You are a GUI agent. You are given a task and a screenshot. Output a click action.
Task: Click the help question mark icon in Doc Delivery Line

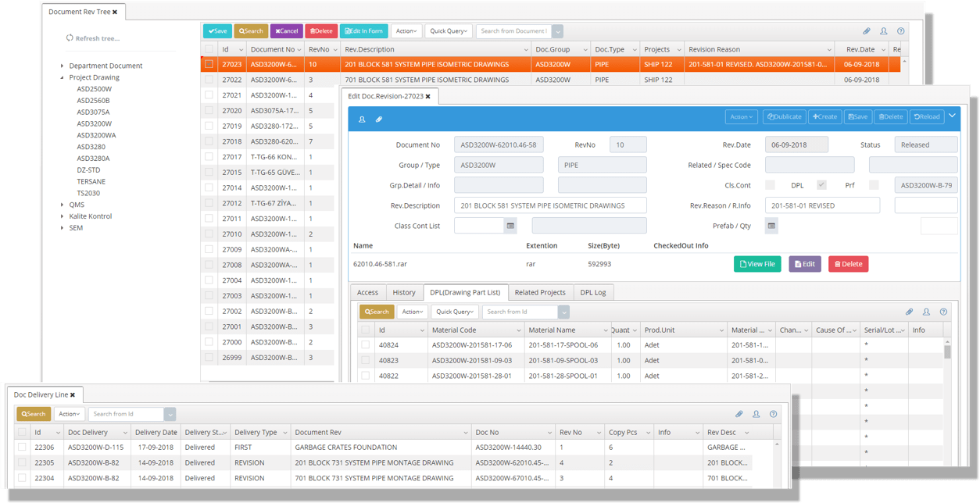click(x=773, y=414)
